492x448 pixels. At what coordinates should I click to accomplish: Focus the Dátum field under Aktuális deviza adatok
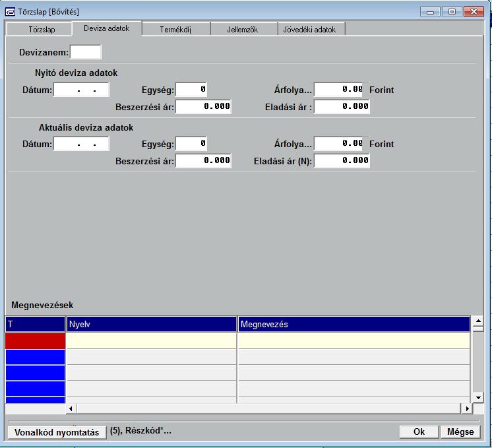point(81,144)
